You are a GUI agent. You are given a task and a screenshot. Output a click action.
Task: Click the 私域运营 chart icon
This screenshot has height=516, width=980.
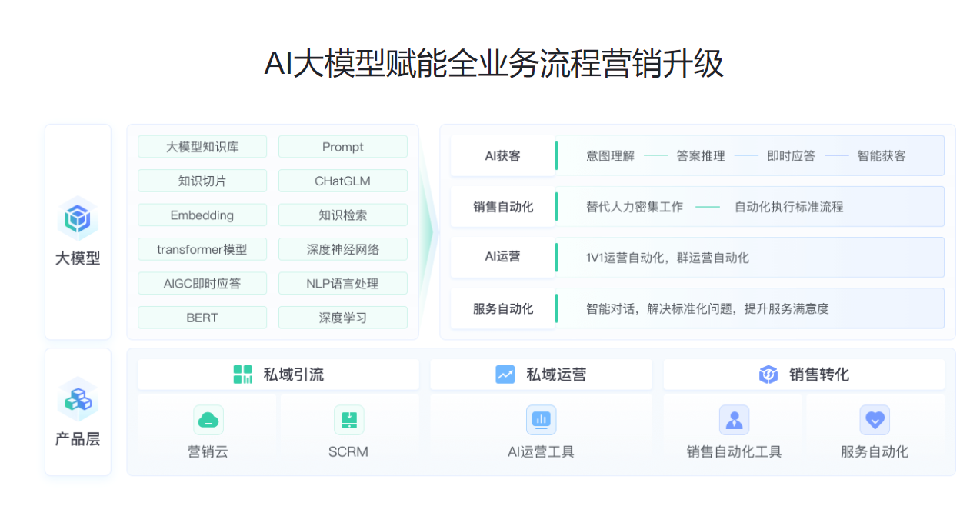point(505,375)
